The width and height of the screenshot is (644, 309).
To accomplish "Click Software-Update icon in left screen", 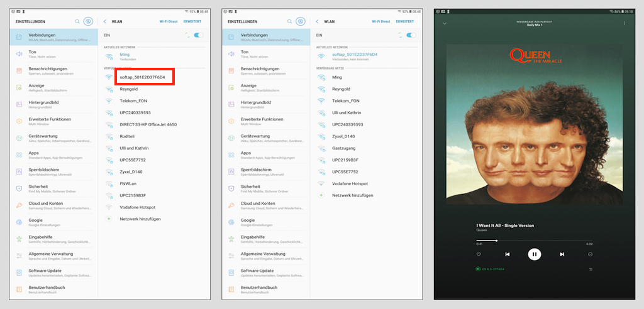I will click(x=19, y=273).
